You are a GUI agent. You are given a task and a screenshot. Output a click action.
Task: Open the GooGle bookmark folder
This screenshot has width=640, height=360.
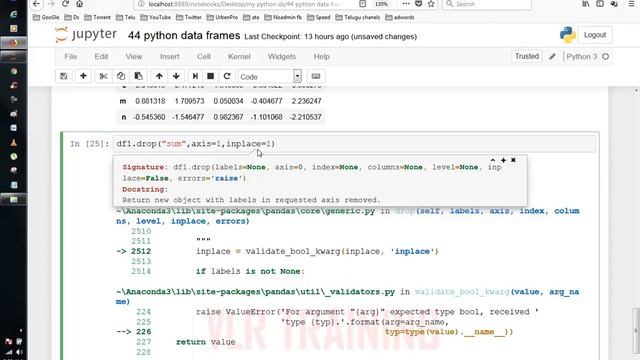[46, 18]
